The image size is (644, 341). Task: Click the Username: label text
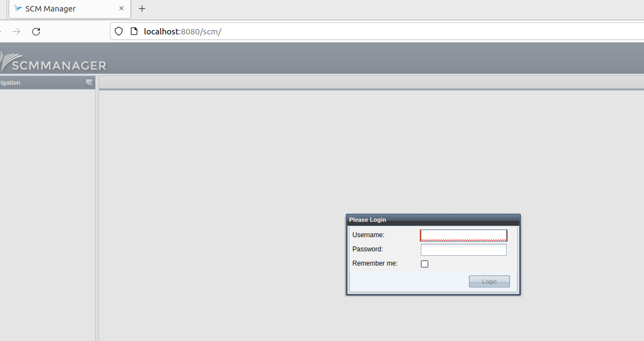368,235
